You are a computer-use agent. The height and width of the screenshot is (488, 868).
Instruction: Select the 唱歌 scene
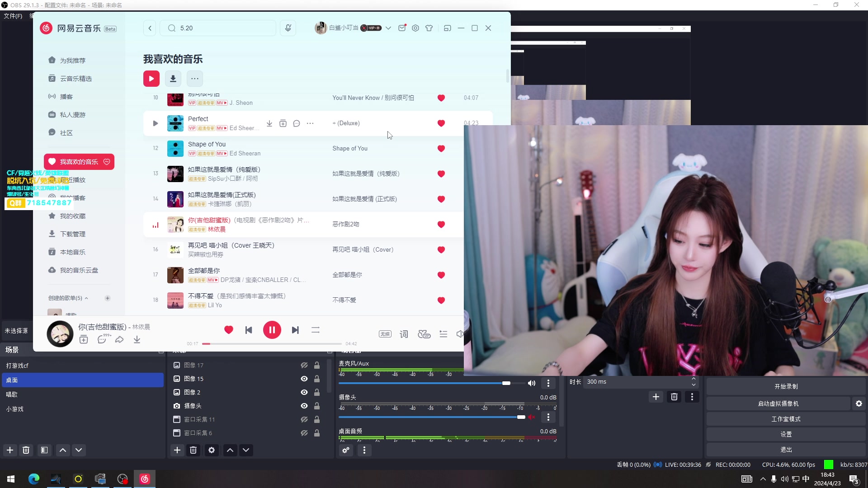tap(83, 394)
